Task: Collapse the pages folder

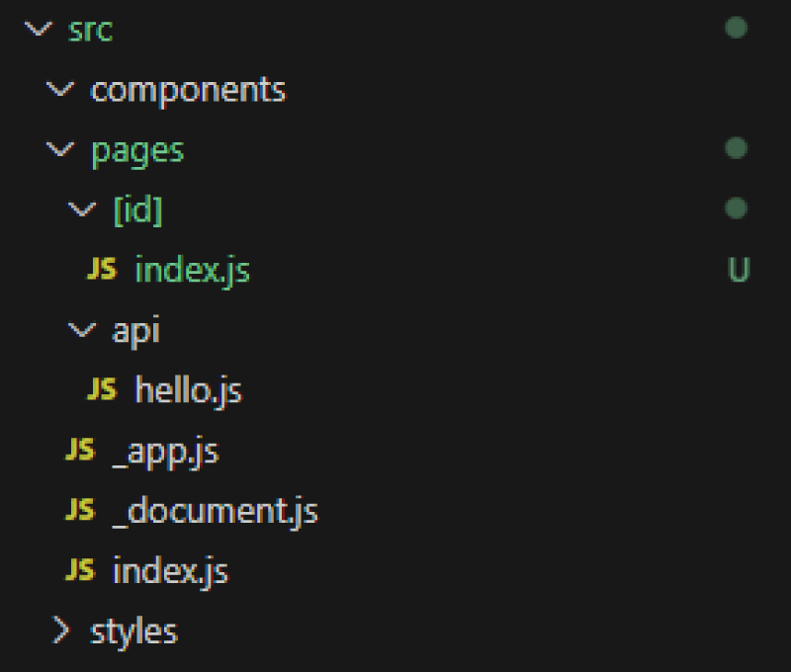Action: [59, 149]
